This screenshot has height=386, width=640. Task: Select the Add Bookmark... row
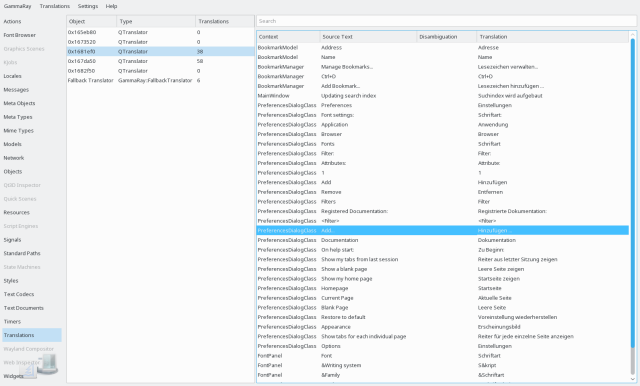click(x=443, y=86)
